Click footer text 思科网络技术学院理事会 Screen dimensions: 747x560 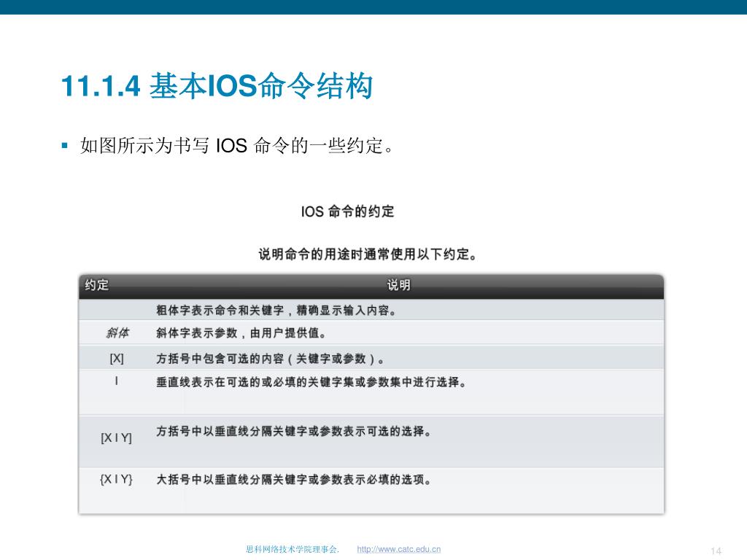tap(293, 549)
